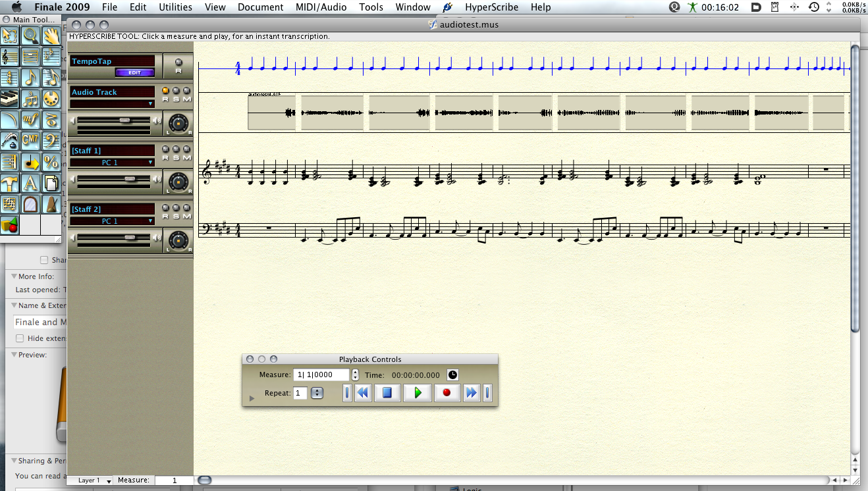868x491 pixels.
Task: Solo the Audio Track
Action: 176,91
